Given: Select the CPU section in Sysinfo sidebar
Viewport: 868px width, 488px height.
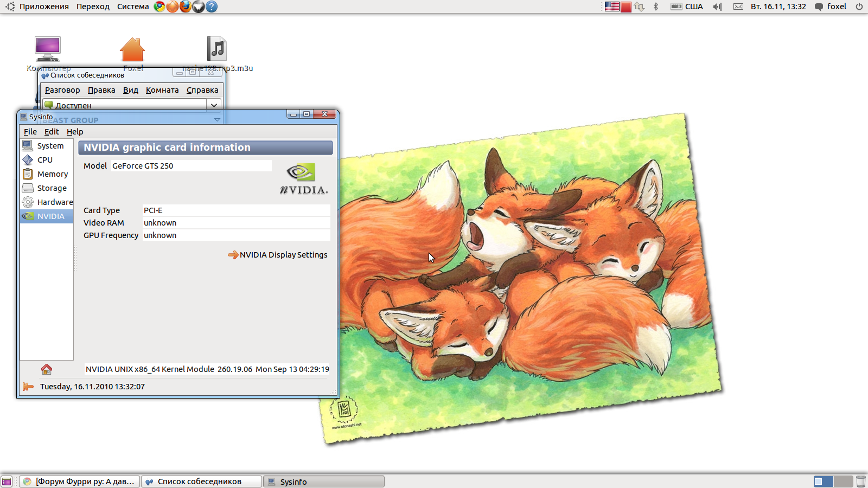Looking at the screenshot, I should click(45, 160).
